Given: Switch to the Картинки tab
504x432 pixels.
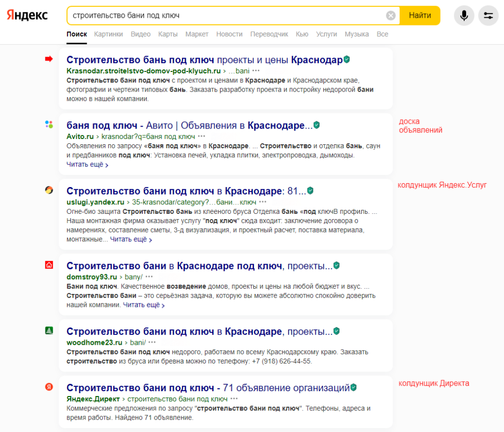Looking at the screenshot, I should point(108,34).
